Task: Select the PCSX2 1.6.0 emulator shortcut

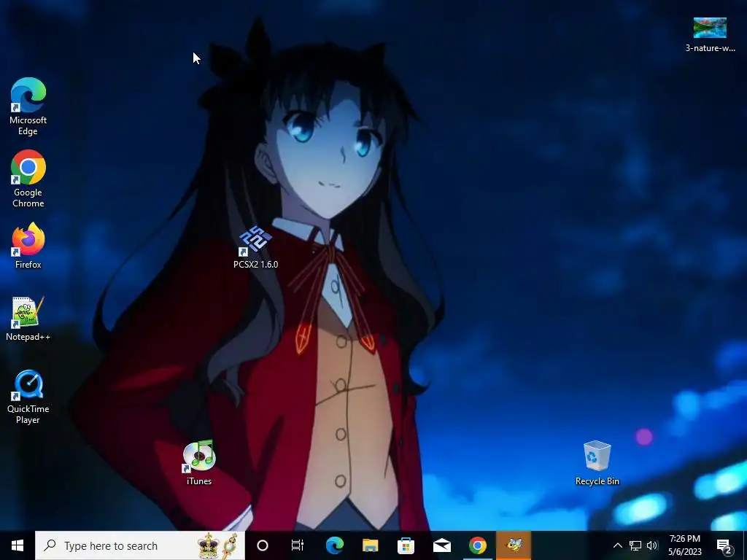Action: (256, 248)
